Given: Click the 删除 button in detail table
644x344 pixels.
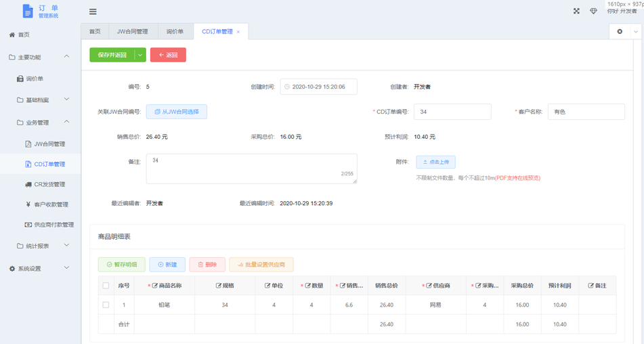Looking at the screenshot, I should tap(207, 265).
